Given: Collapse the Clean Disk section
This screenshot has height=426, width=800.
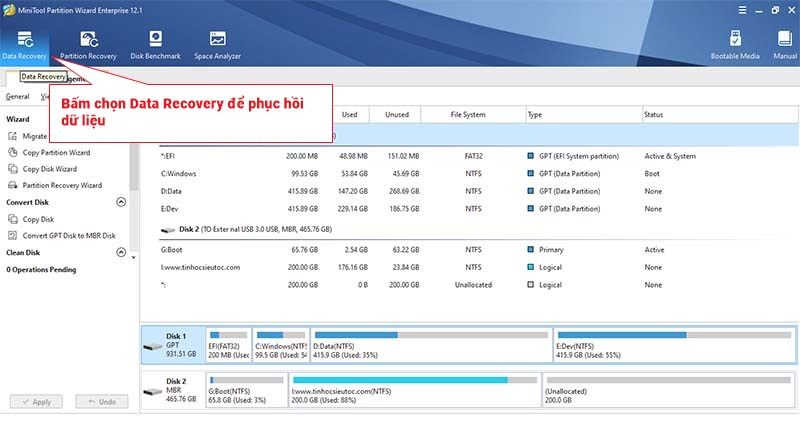Looking at the screenshot, I should [121, 252].
